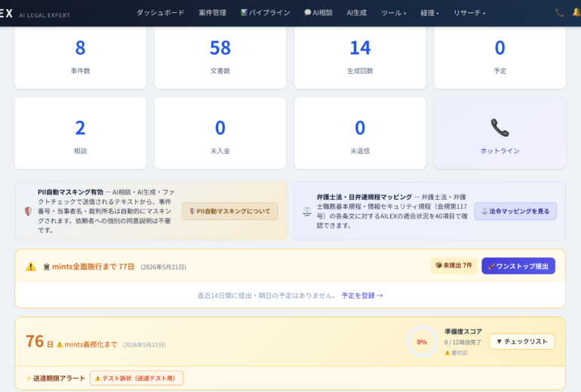Image resolution: width=581 pixels, height=392 pixels.
Task: Click the shield icon beside PII masking notice
Action: pyautogui.click(x=28, y=212)
